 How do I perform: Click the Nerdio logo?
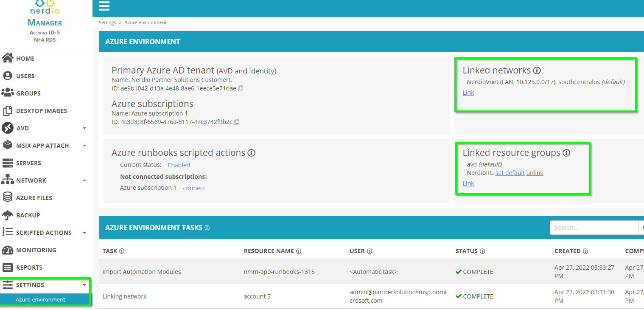click(x=45, y=8)
